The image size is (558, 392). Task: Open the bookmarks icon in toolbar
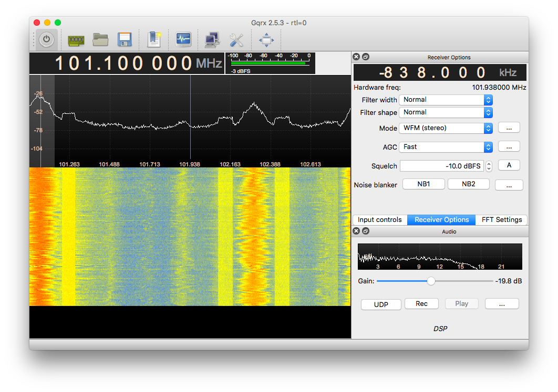pyautogui.click(x=155, y=39)
